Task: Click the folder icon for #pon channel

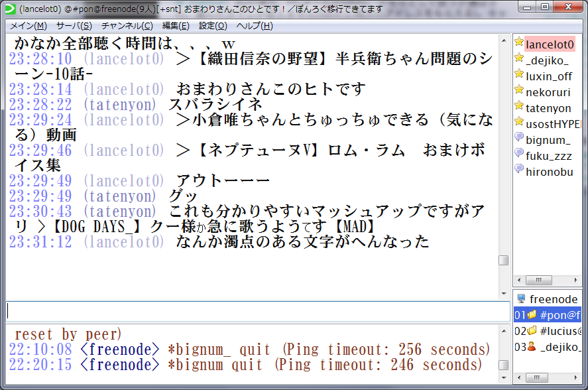Action: [x=532, y=315]
